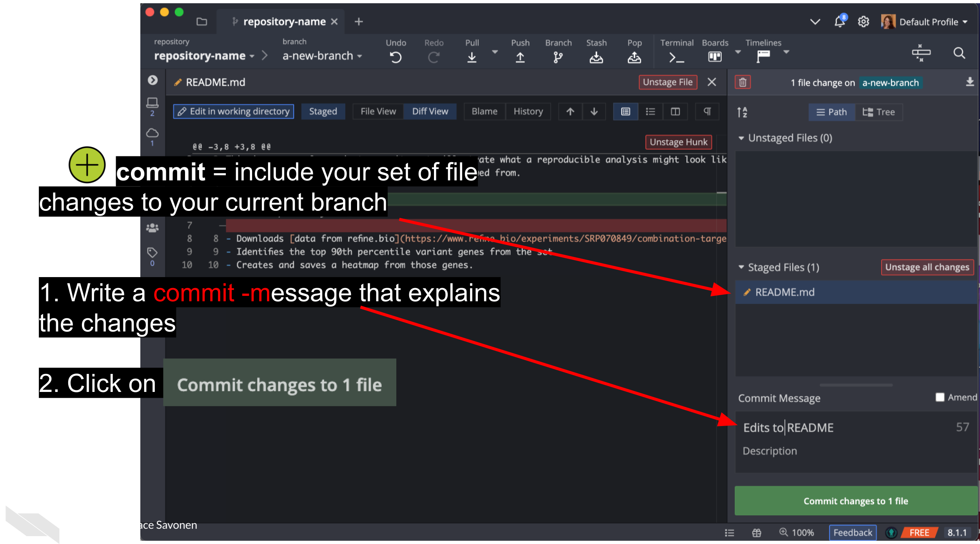Click the download icon in commit panel header
The width and height of the screenshot is (980, 544).
click(x=970, y=82)
